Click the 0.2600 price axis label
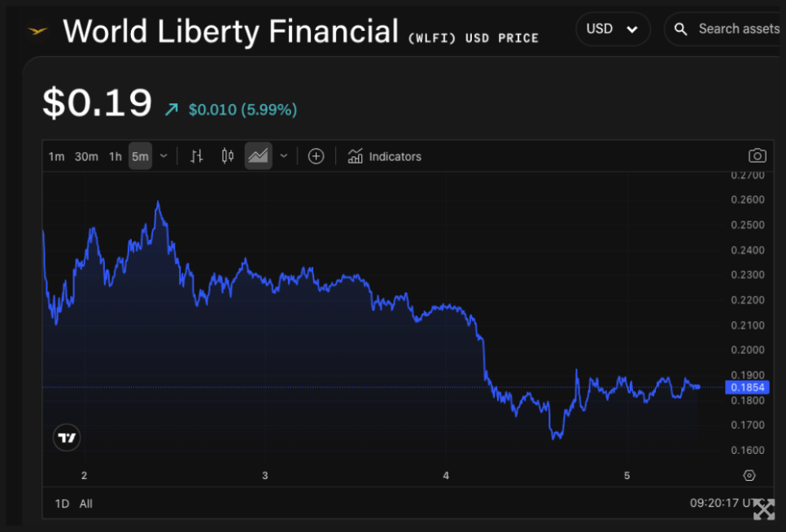 748,199
